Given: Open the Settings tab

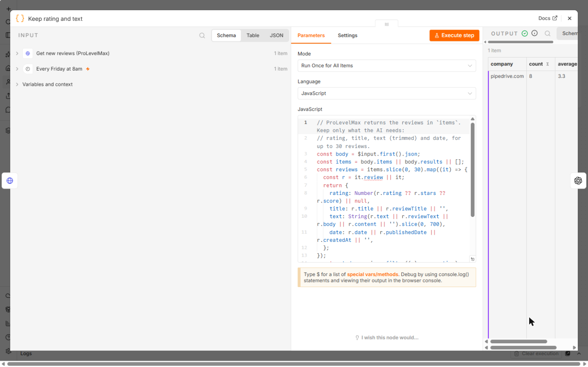Looking at the screenshot, I should [348, 36].
